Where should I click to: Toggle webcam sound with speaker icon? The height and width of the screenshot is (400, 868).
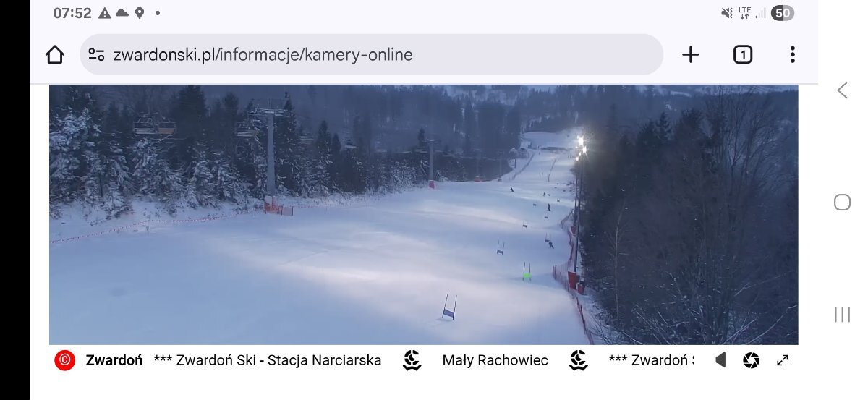tap(720, 360)
